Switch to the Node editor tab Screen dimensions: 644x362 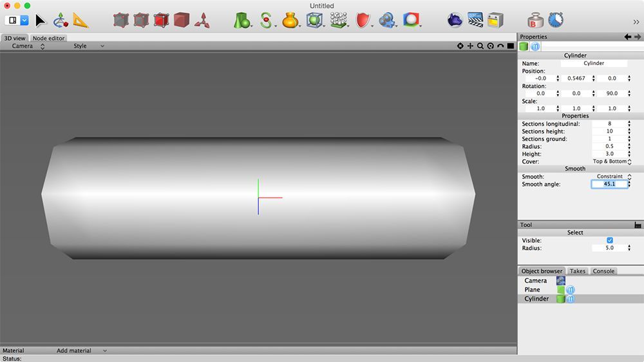pos(48,38)
